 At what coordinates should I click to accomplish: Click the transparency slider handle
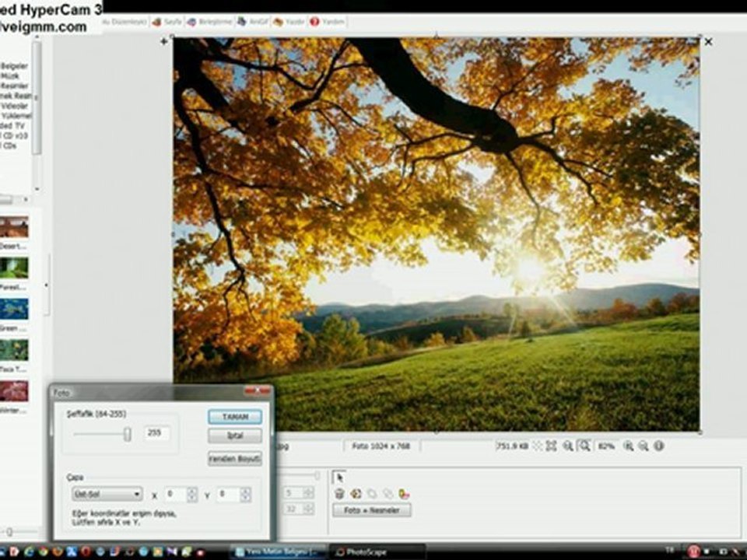tap(127, 434)
